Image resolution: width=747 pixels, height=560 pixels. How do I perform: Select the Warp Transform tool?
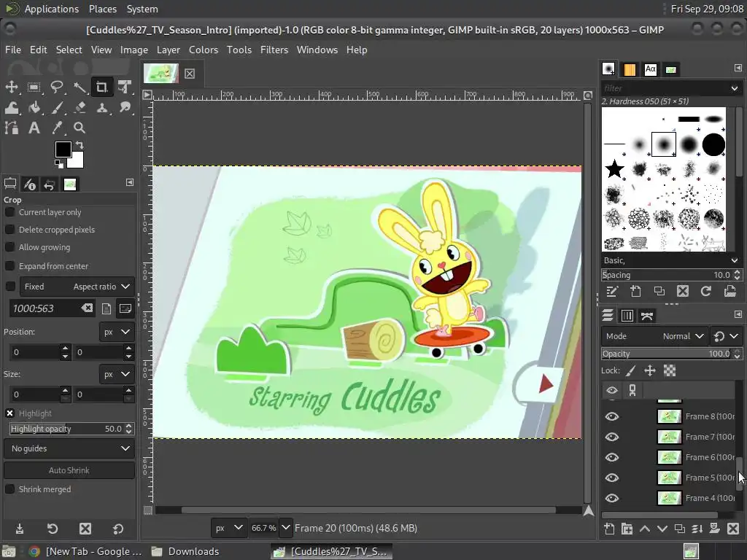(x=12, y=108)
